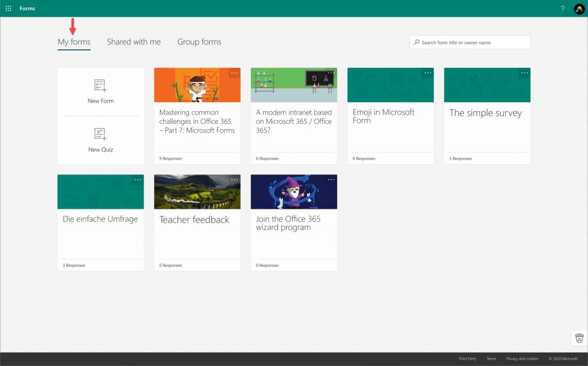
Task: Open the 'Die einfache Umfrage' title
Action: [x=100, y=219]
